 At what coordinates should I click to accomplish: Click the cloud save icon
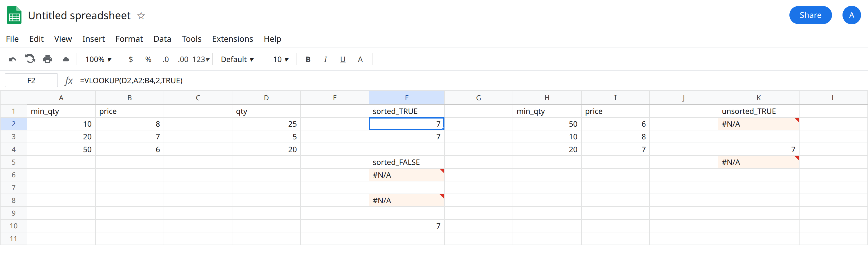pos(66,59)
